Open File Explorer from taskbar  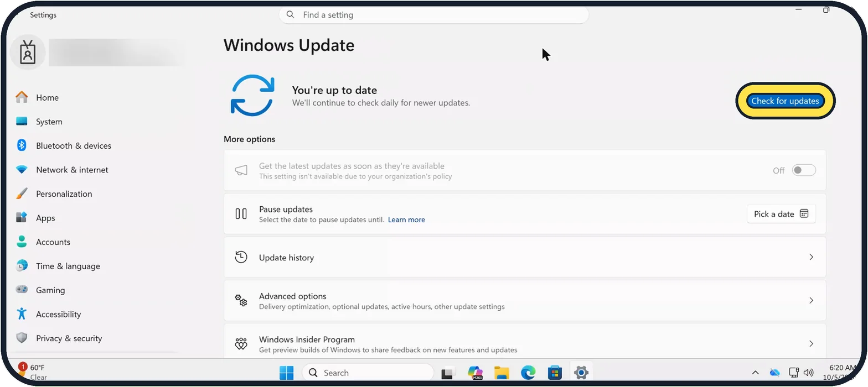(x=502, y=373)
